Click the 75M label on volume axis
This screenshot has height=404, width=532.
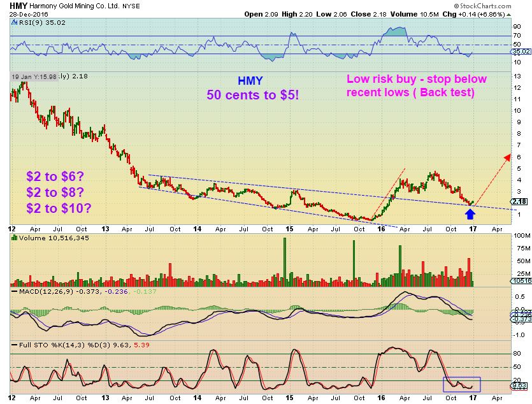point(524,249)
